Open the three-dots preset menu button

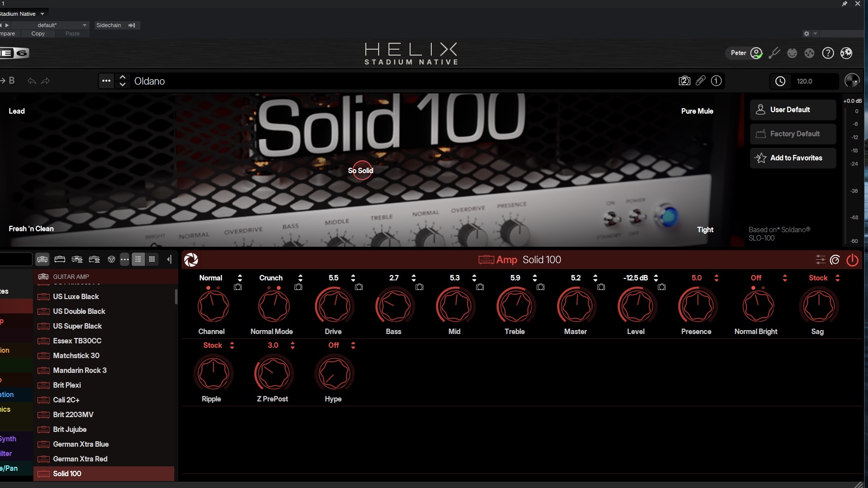(106, 81)
